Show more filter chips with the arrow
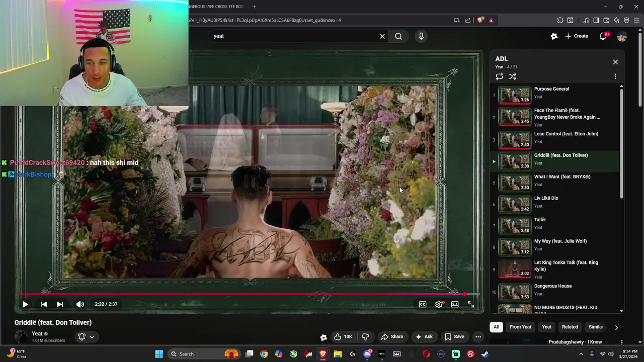 coord(616,327)
